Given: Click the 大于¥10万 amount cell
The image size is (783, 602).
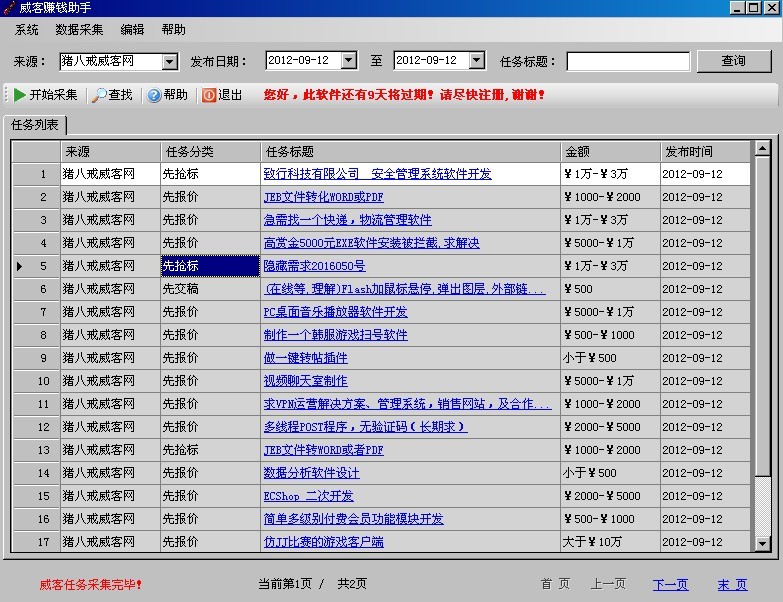Looking at the screenshot, I should click(610, 542).
